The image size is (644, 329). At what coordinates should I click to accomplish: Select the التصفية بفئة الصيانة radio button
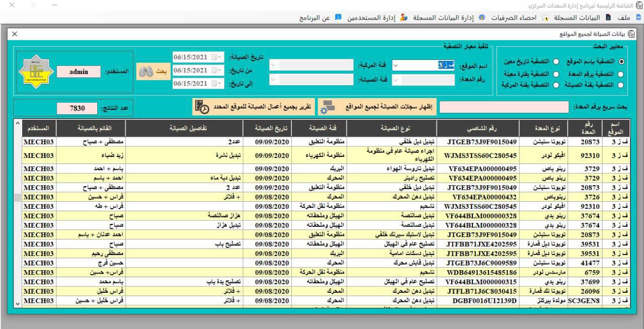[x=621, y=85]
